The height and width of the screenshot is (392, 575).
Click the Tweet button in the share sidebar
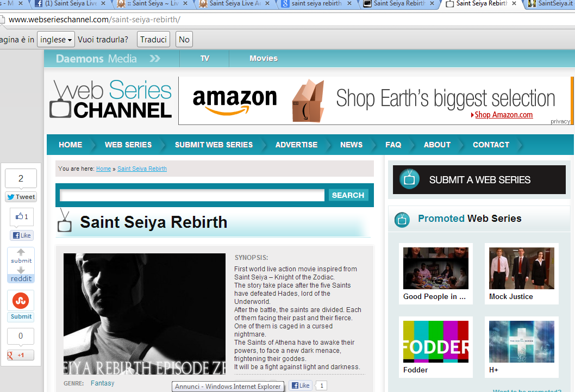tap(21, 197)
